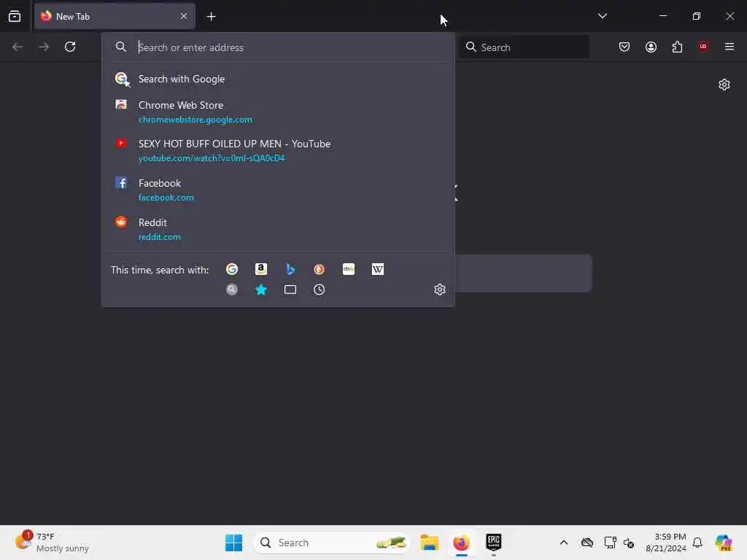Show hidden system tray icons
The image size is (747, 560).
[564, 542]
